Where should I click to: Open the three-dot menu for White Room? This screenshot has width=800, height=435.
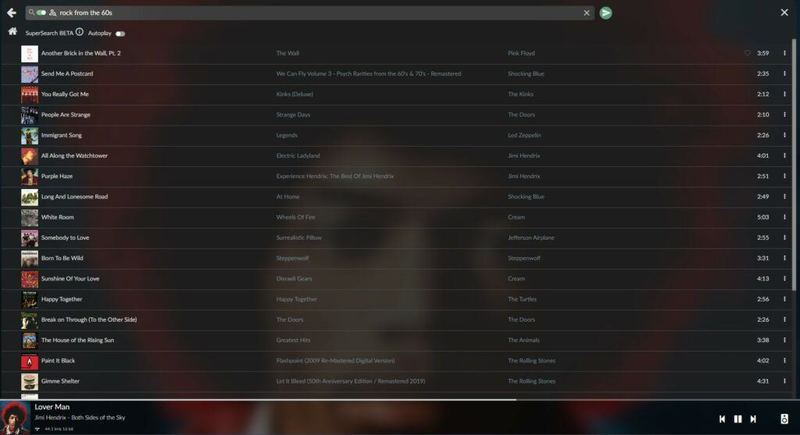[784, 217]
